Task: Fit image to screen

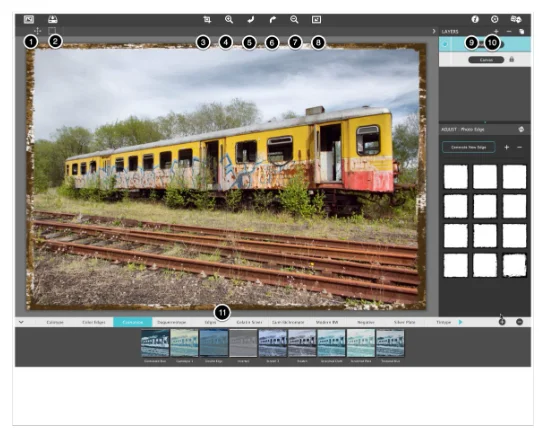Action: [x=316, y=20]
